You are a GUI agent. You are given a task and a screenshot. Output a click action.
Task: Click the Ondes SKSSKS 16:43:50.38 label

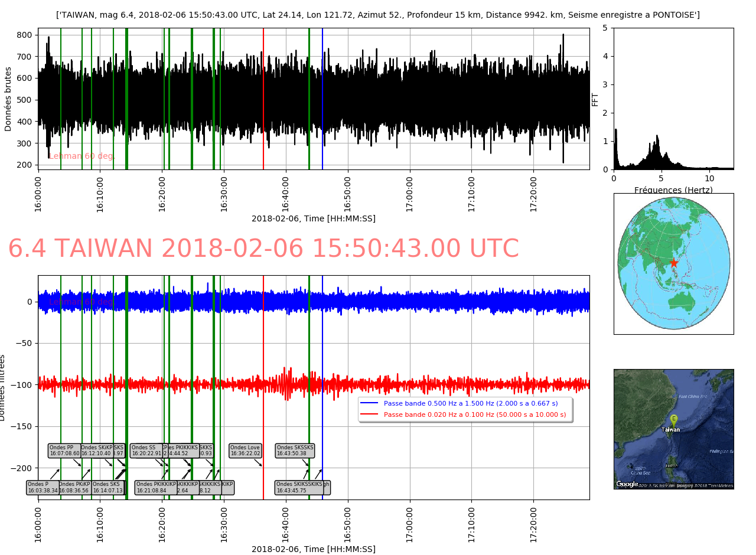click(x=295, y=450)
